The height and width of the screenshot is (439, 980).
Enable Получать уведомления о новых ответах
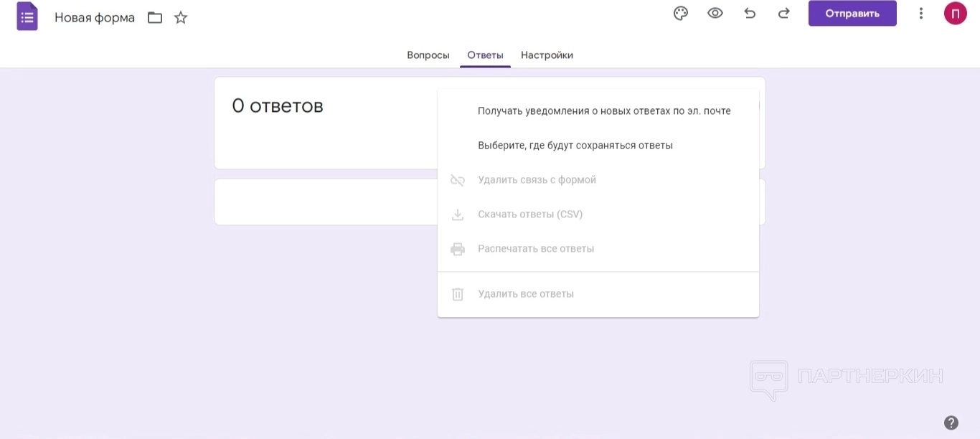[604, 111]
